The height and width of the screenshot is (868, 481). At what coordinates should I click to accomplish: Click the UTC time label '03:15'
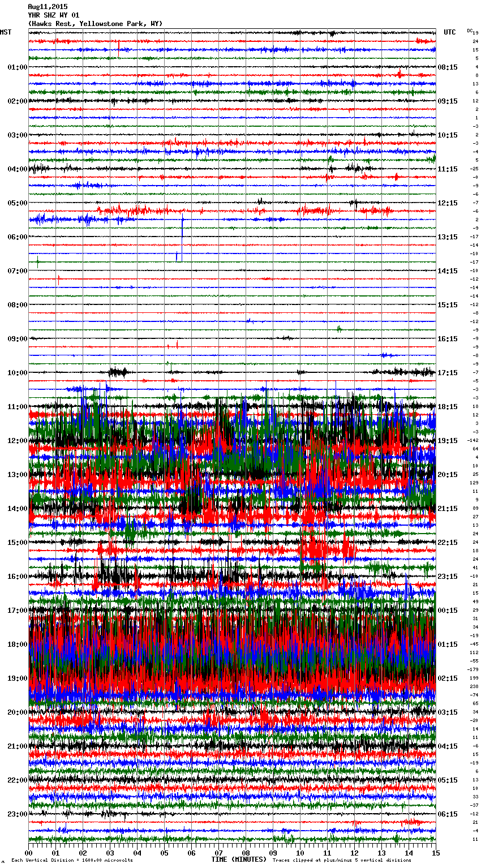[448, 712]
